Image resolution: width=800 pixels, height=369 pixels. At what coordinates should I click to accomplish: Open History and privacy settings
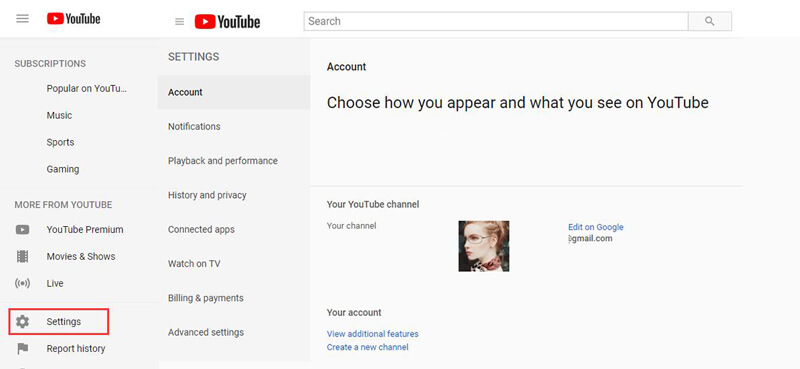[207, 195]
